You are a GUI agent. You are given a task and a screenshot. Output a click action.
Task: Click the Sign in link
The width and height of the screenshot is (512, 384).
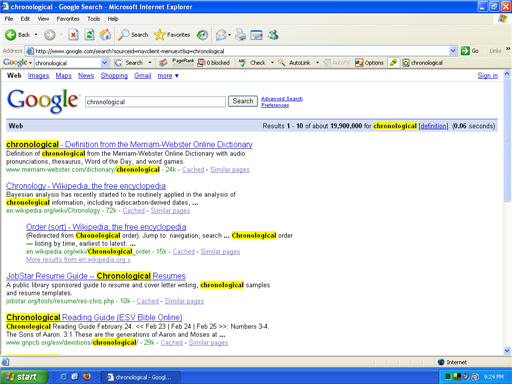(487, 76)
